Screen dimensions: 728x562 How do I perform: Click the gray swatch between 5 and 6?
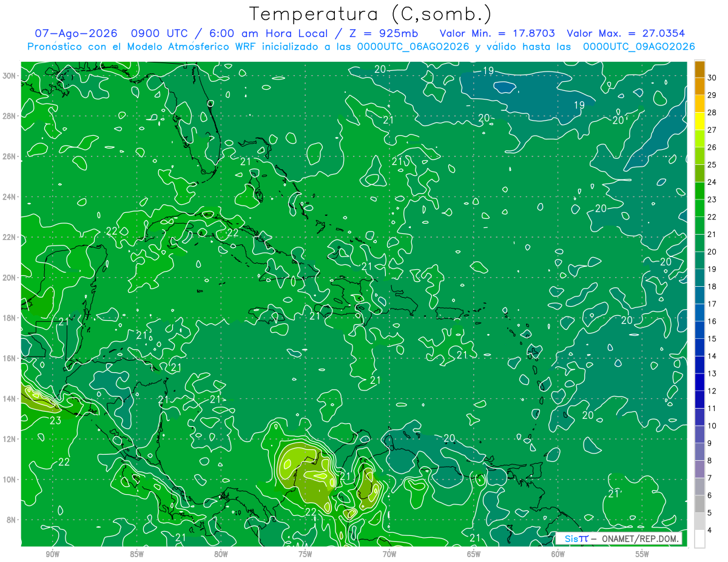[x=699, y=504]
